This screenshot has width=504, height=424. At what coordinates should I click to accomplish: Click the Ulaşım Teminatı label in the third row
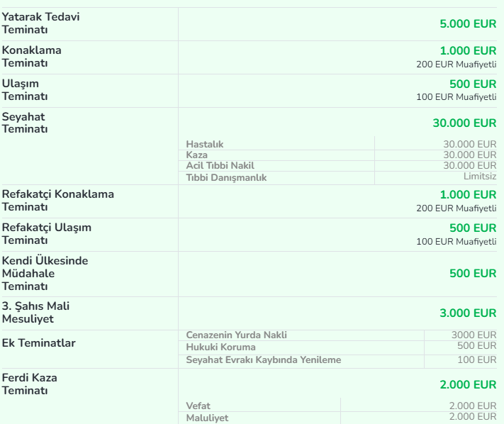point(26,90)
